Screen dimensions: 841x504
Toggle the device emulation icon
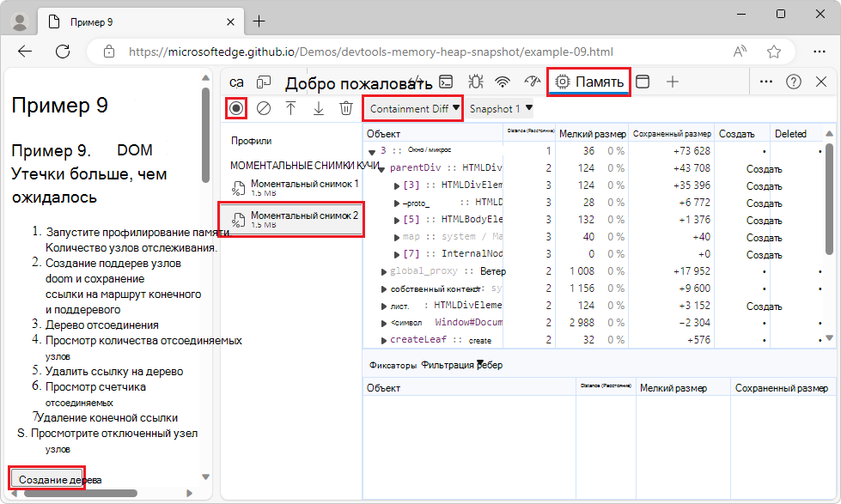[264, 82]
